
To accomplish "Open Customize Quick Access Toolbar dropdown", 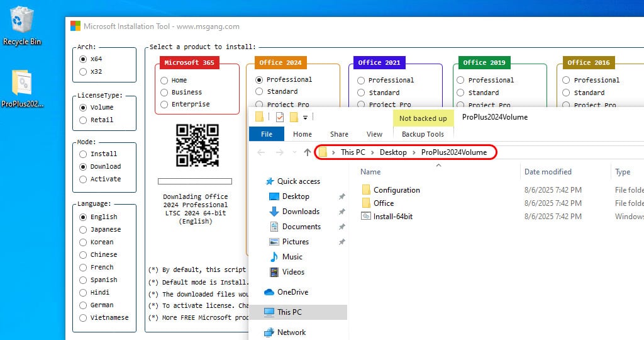I will click(x=305, y=118).
